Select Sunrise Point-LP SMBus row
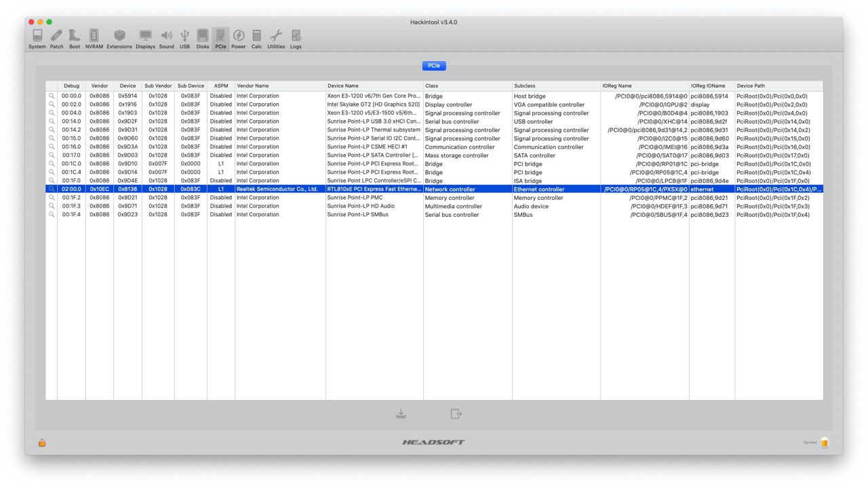The height and width of the screenshot is (488, 868). 434,215
